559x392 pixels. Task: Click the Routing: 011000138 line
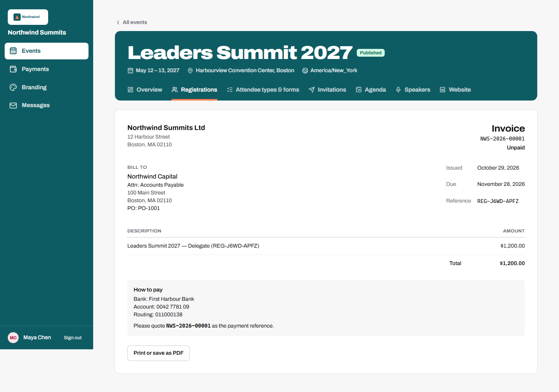[158, 315]
